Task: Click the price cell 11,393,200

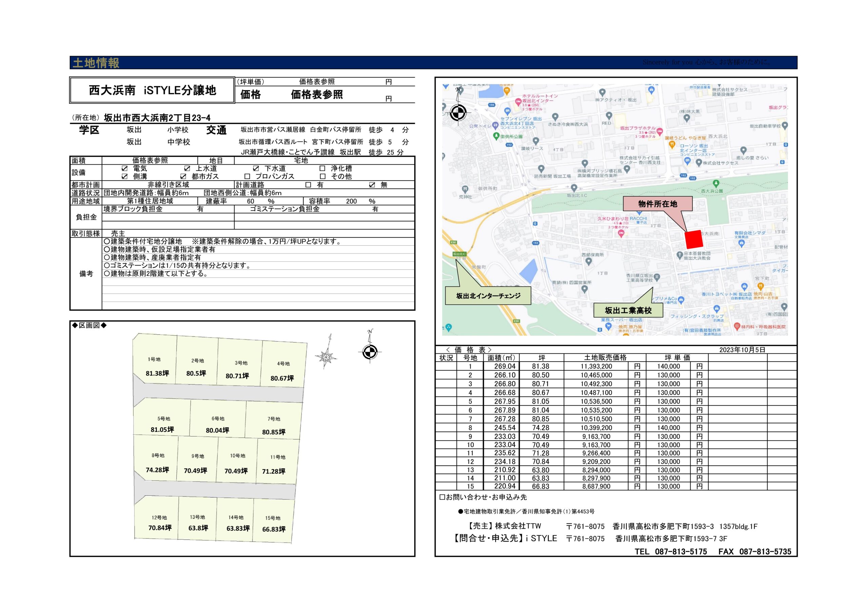Action: tap(596, 366)
